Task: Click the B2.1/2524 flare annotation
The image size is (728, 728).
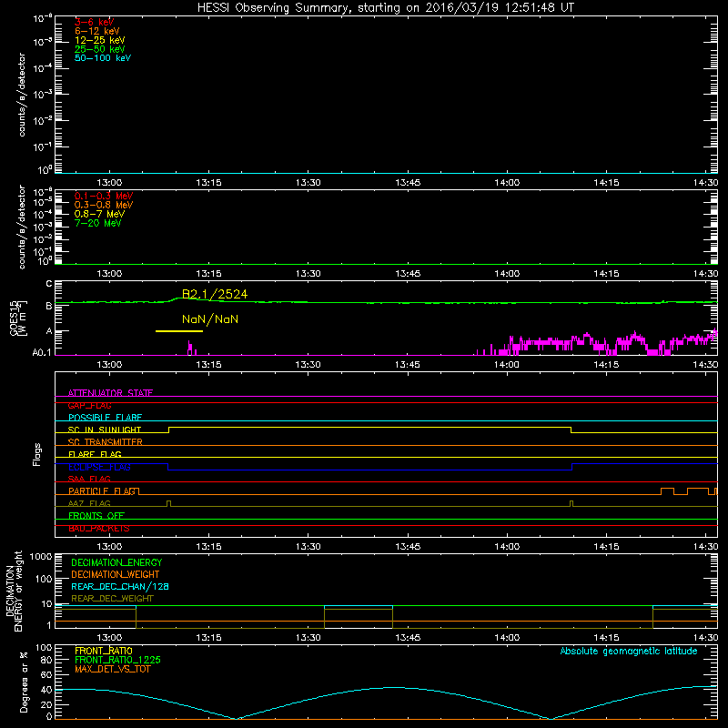Action: (215, 294)
